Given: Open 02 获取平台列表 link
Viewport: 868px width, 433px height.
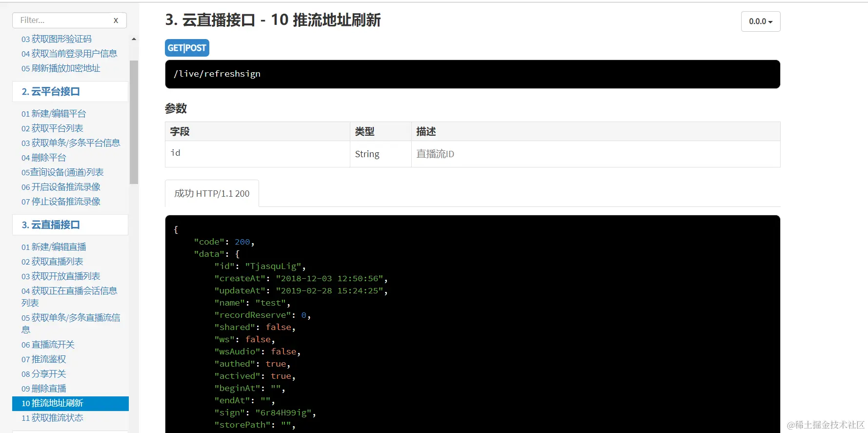Looking at the screenshot, I should pyautogui.click(x=52, y=128).
